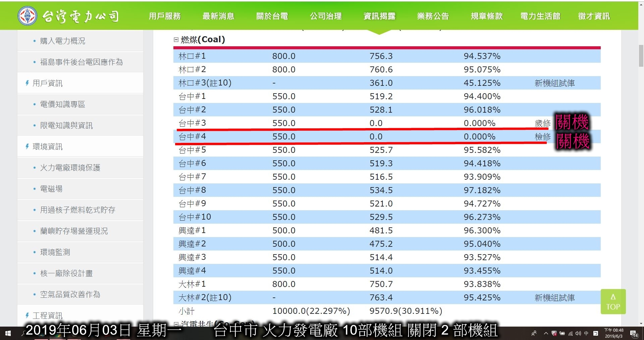Jump to page top with TOP button
This screenshot has width=644, height=340.
pos(613,301)
